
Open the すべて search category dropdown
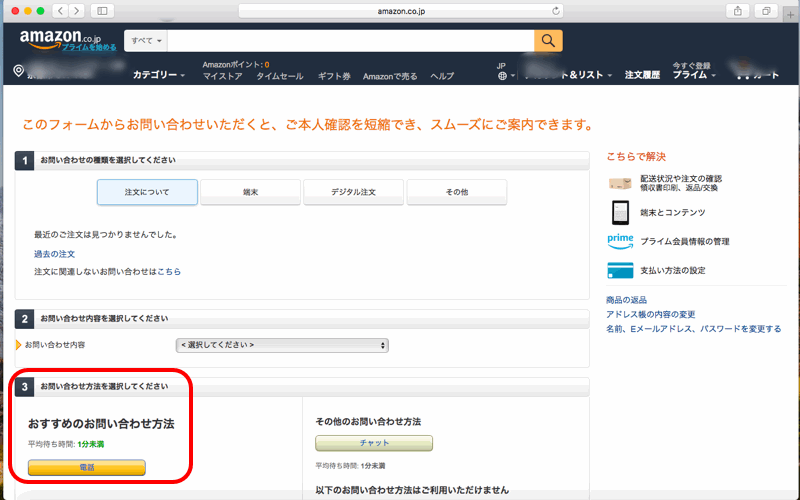pos(146,40)
